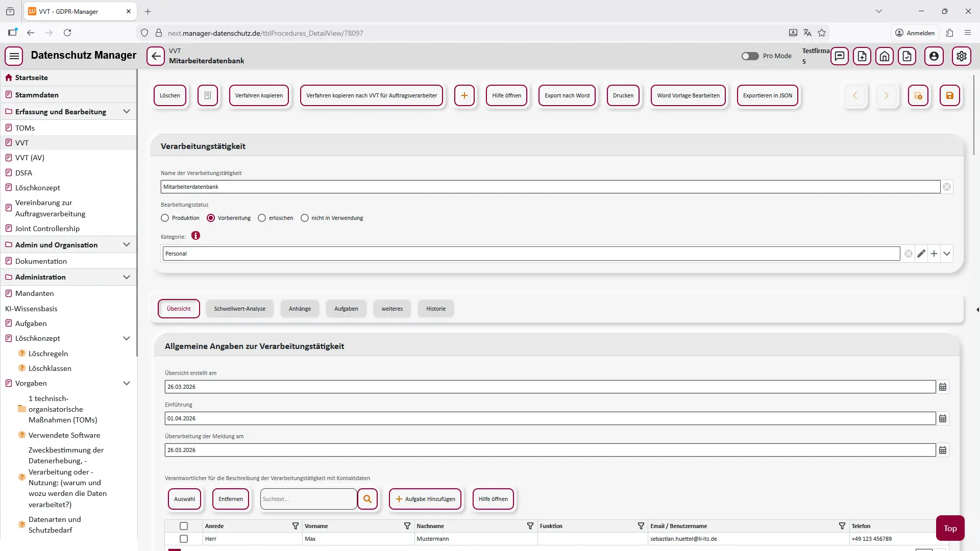980x551 pixels.
Task: Open calendar picker for Einführung date
Action: 943,418
